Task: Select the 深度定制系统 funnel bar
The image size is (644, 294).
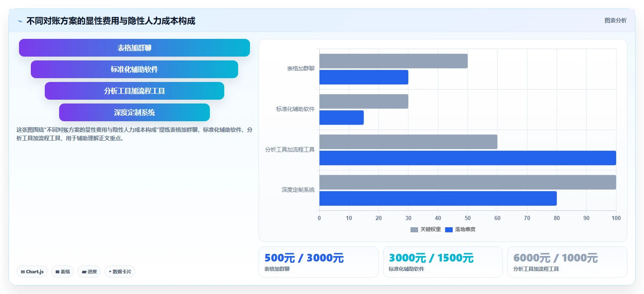Action: click(x=134, y=112)
